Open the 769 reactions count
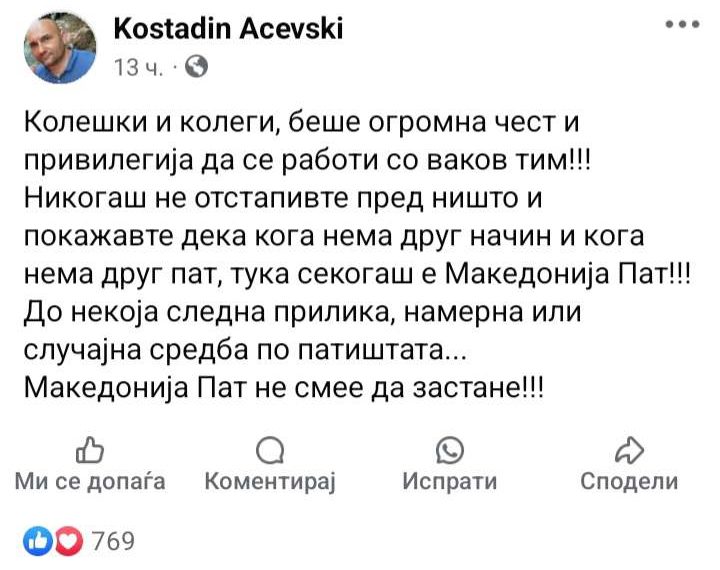 (113, 541)
